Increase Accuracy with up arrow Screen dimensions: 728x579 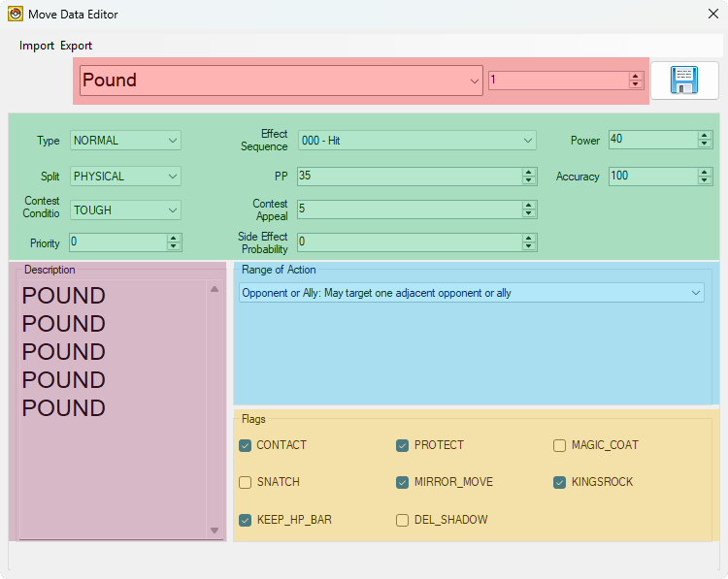pos(705,173)
